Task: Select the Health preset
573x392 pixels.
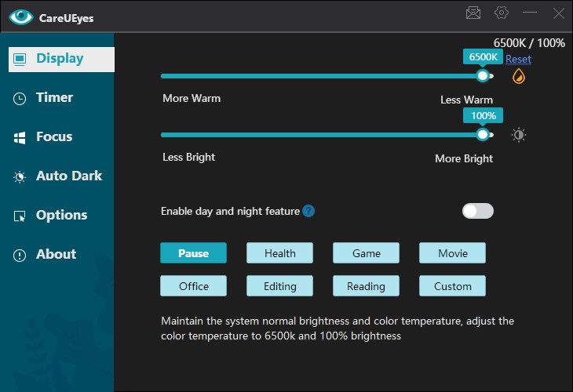Action: tap(280, 253)
